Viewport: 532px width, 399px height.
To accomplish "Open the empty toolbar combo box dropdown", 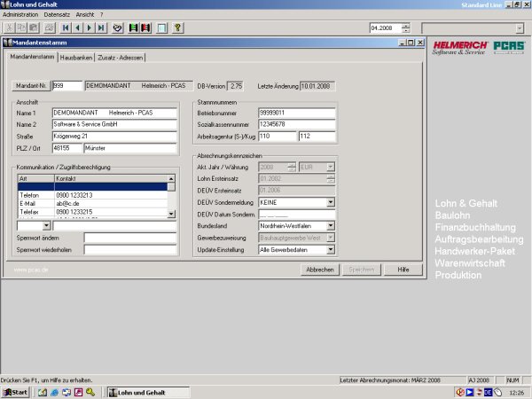I will coord(520,28).
